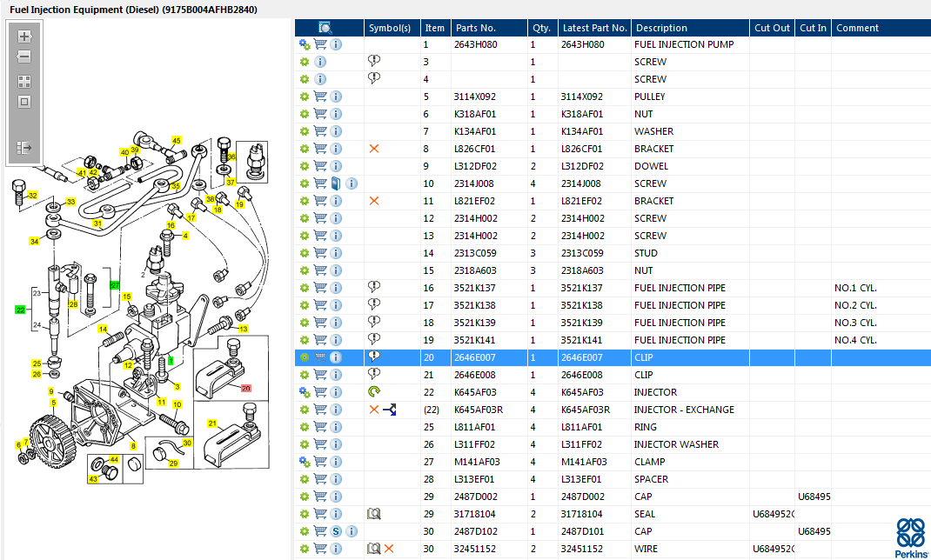Sort by the Qty. column header

coord(541,28)
